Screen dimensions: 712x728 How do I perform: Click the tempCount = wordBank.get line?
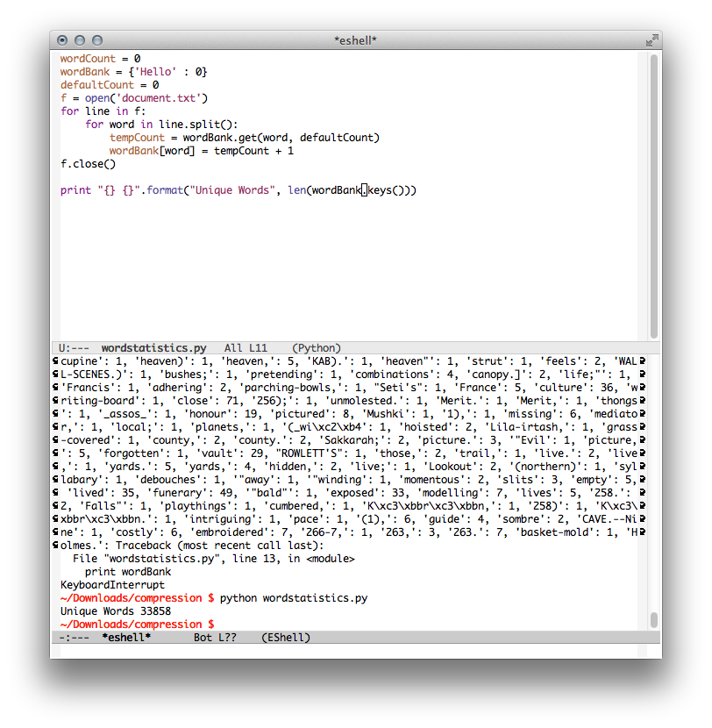coord(244,138)
